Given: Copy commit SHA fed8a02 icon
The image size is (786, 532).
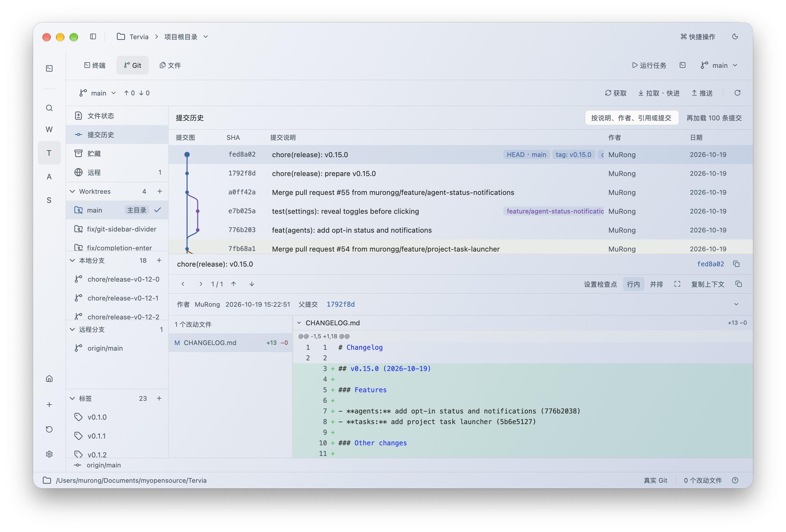Looking at the screenshot, I should click(736, 264).
